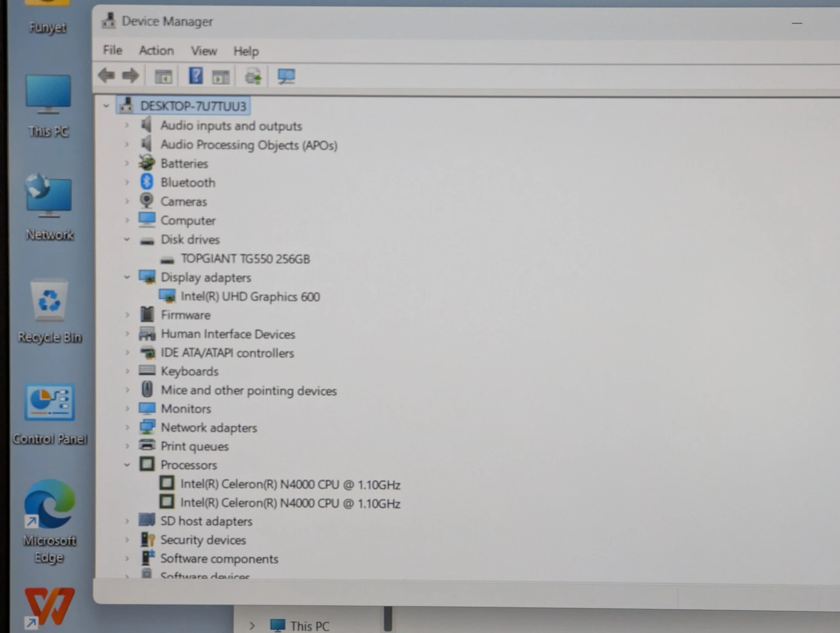Image resolution: width=840 pixels, height=633 pixels.
Task: Open the View menu
Action: click(204, 51)
